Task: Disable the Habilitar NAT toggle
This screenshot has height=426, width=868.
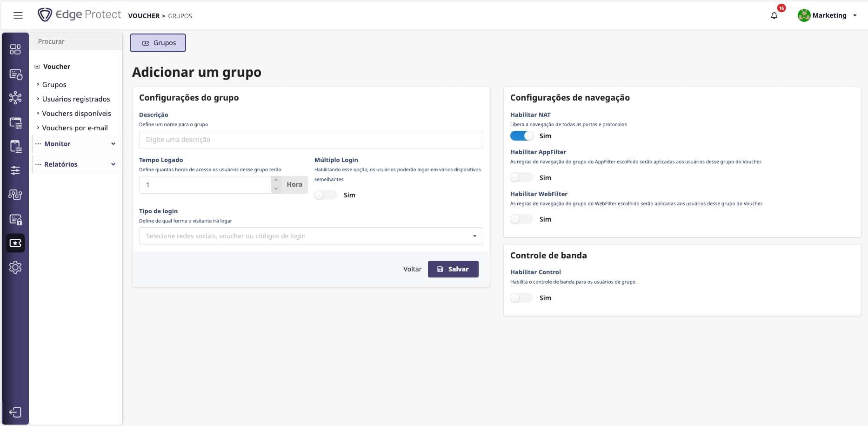Action: [x=521, y=136]
